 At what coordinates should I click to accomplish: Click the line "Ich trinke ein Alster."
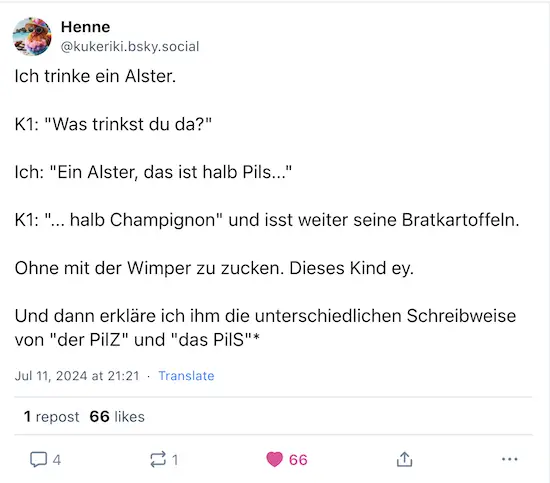click(95, 76)
